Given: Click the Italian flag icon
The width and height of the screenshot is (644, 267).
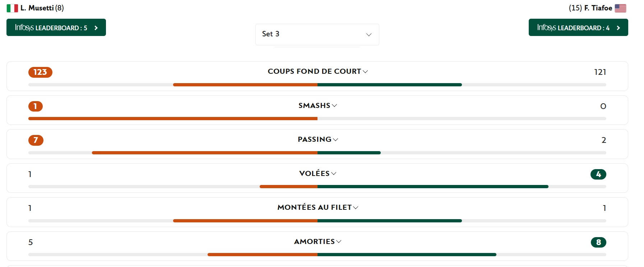Looking at the screenshot, I should 12,8.
